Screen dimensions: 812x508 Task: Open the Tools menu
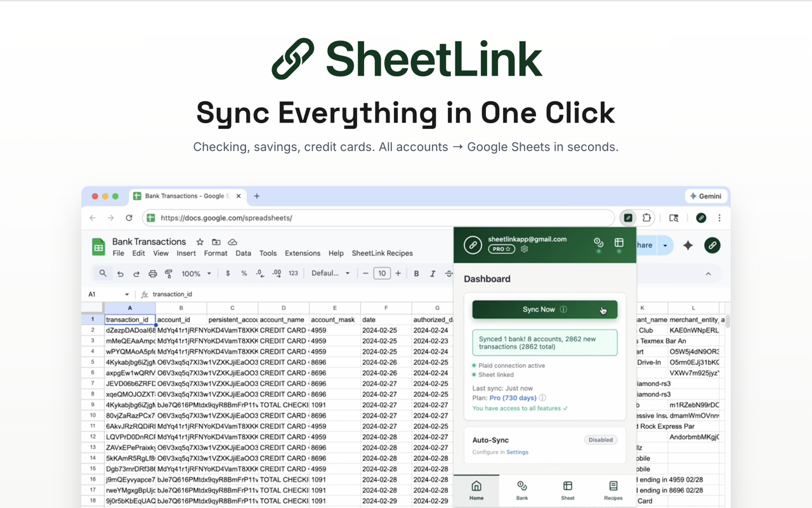point(268,253)
